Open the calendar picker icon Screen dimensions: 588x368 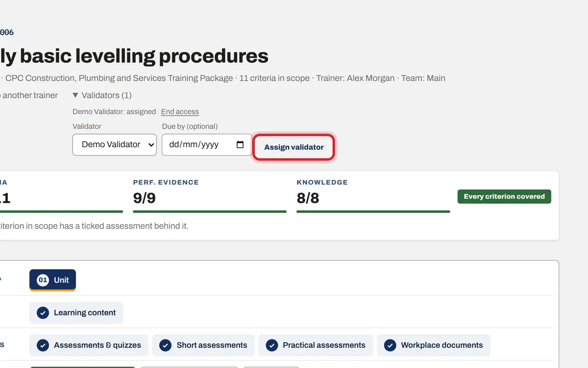pyautogui.click(x=240, y=145)
